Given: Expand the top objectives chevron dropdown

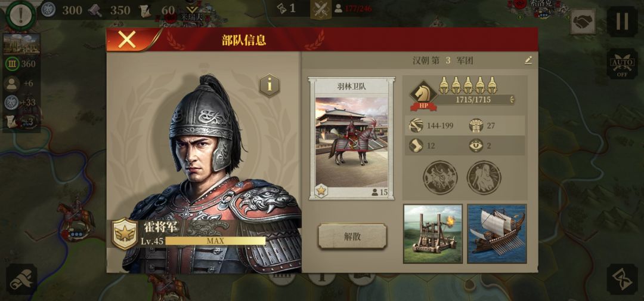Looking at the screenshot, I should point(191,8).
